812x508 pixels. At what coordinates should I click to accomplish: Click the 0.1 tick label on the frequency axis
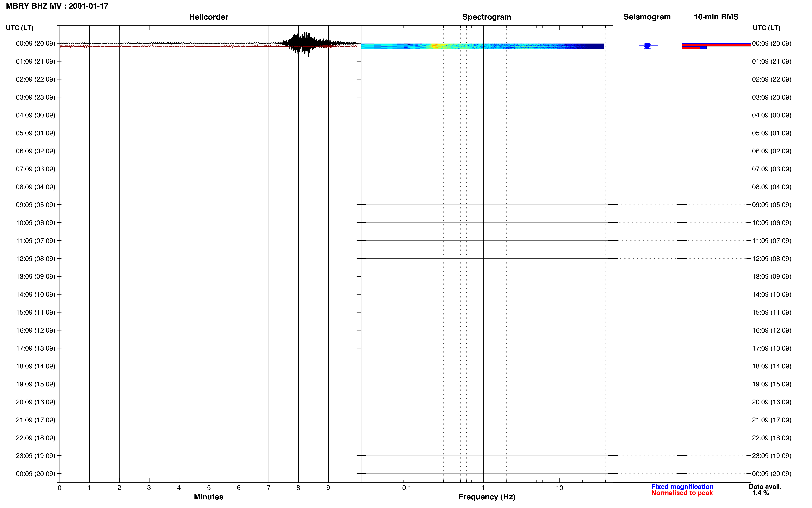click(407, 487)
